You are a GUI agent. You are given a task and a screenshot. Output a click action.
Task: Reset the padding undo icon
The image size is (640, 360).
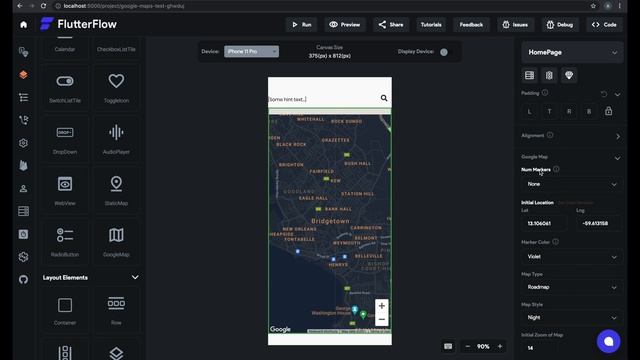[x=604, y=94]
